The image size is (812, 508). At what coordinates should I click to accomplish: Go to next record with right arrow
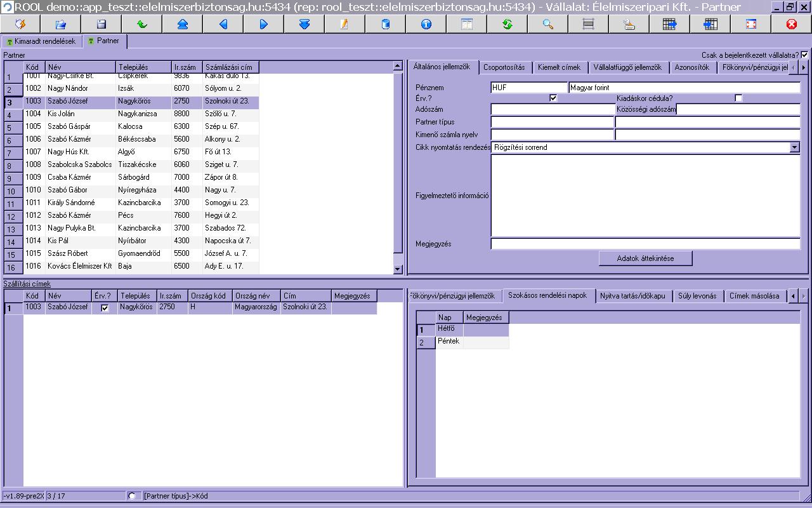point(264,24)
